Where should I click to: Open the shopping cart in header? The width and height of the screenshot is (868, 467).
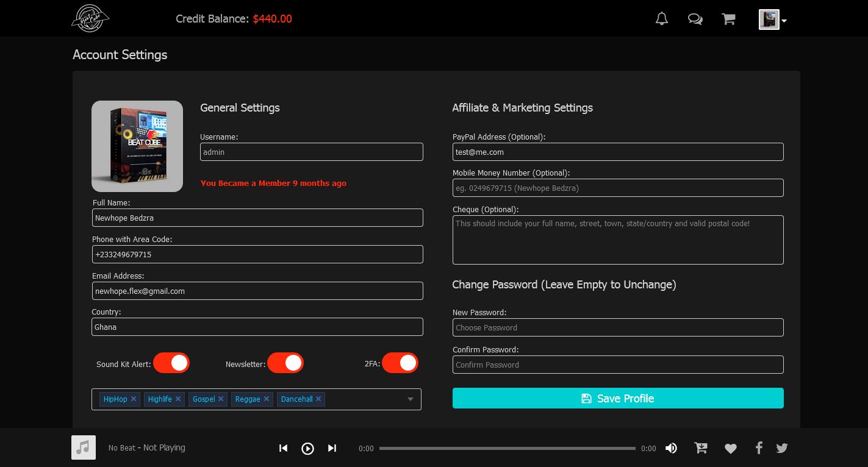click(x=728, y=19)
